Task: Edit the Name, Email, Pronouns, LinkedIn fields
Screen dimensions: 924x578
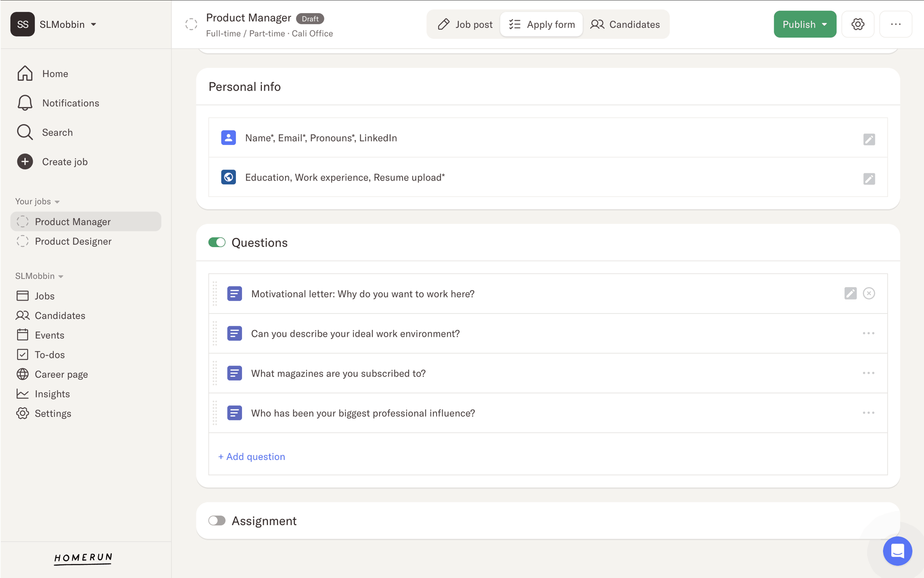Action: (869, 140)
